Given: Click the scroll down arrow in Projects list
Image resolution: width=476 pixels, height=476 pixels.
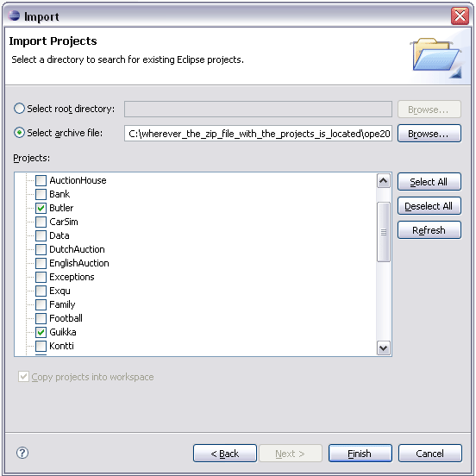Looking at the screenshot, I should [384, 348].
